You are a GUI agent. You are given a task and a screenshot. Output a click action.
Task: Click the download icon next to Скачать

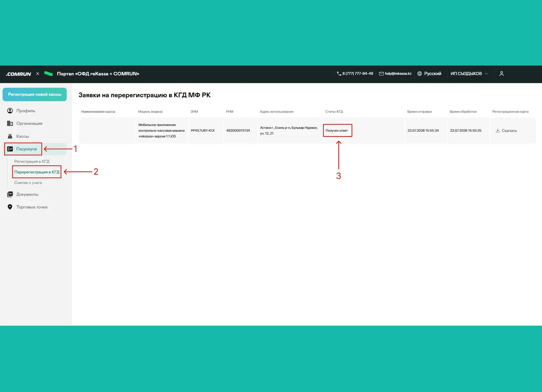tap(498, 130)
